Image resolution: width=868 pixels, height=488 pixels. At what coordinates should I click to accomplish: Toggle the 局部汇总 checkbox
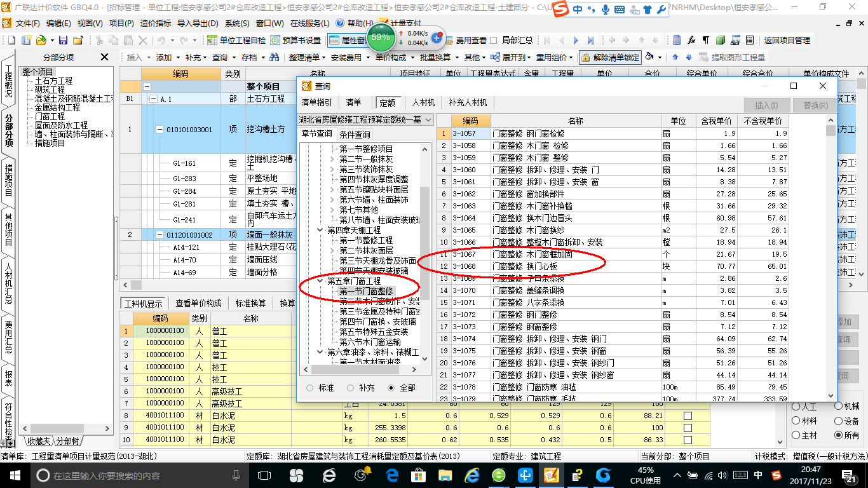(x=494, y=40)
